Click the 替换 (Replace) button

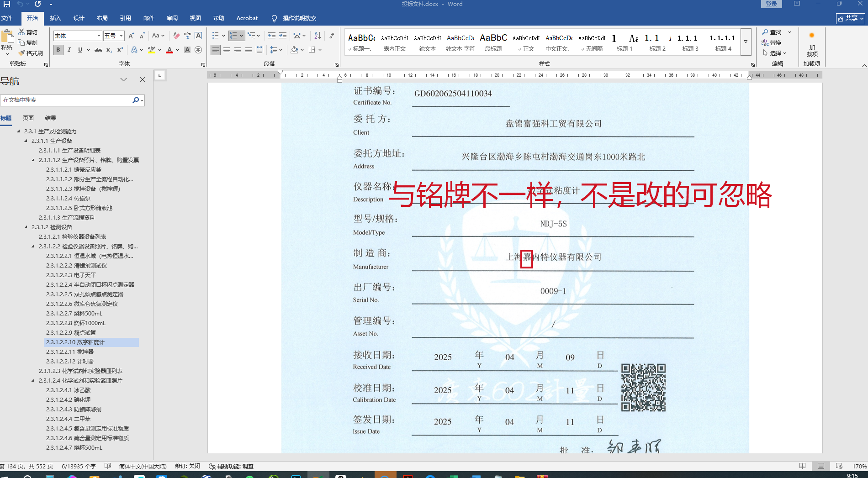point(772,42)
